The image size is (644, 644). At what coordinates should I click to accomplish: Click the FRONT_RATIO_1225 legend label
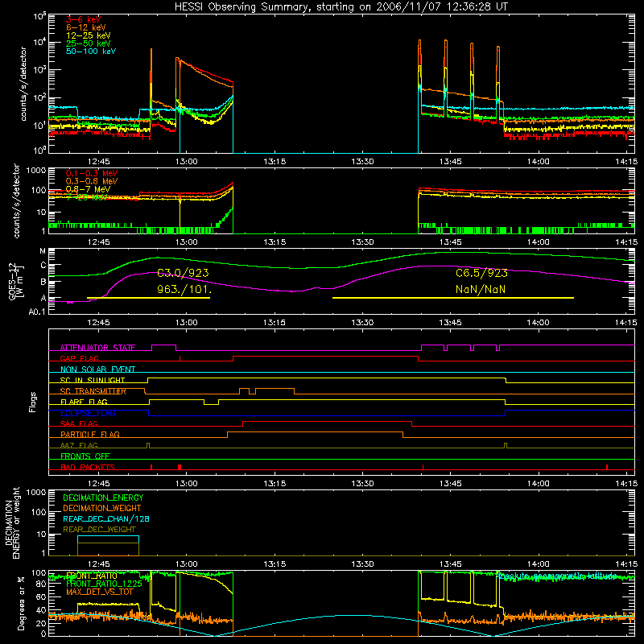[104, 584]
